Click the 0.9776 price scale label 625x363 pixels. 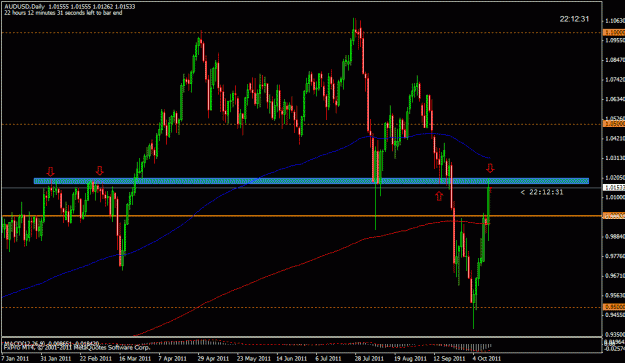[615, 256]
